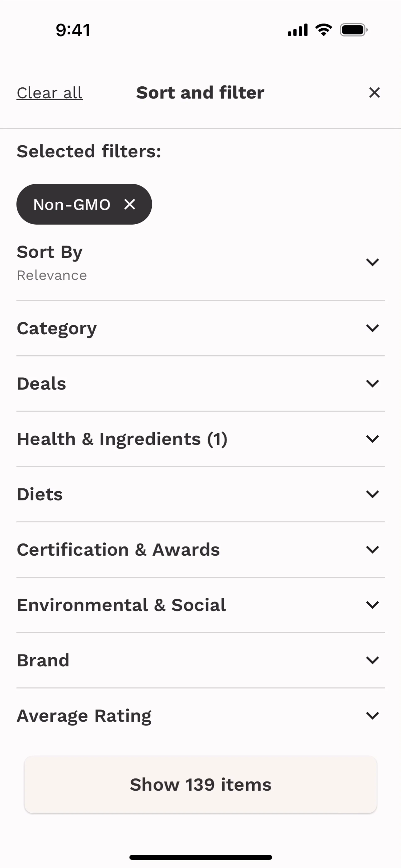Tap the battery status icon
The image size is (401, 868).
(353, 30)
